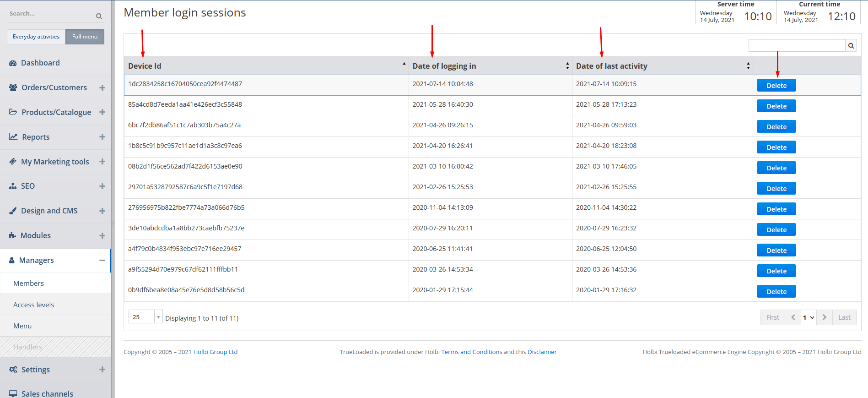The image size is (868, 398).
Task: Open the rows-per-page dropdown showing 25
Action: click(x=146, y=317)
